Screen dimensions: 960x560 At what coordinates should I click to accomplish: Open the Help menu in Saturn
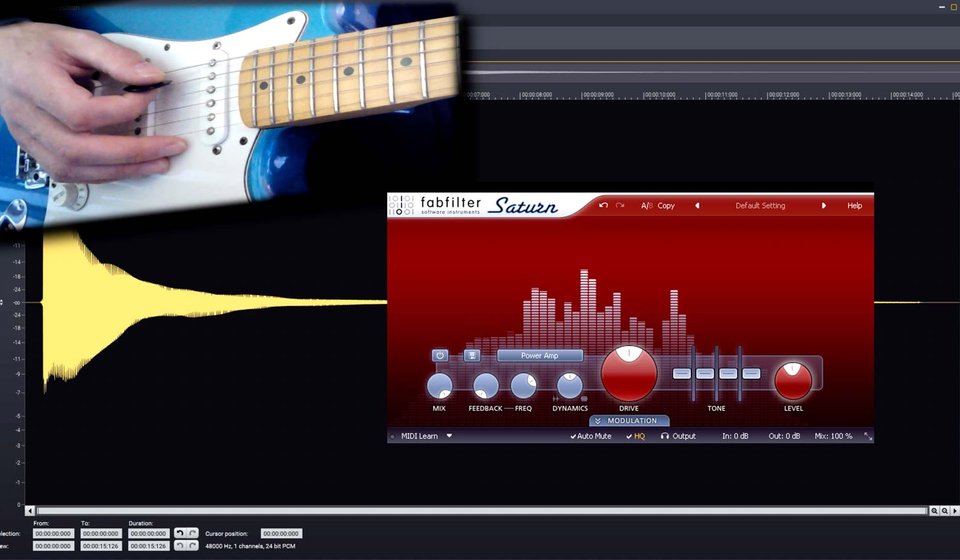tap(855, 206)
